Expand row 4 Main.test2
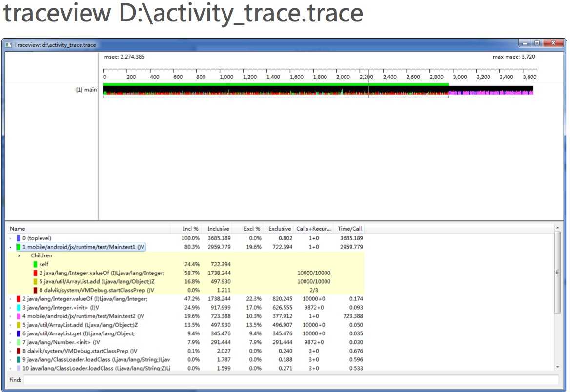570x392 pixels. click(x=10, y=316)
